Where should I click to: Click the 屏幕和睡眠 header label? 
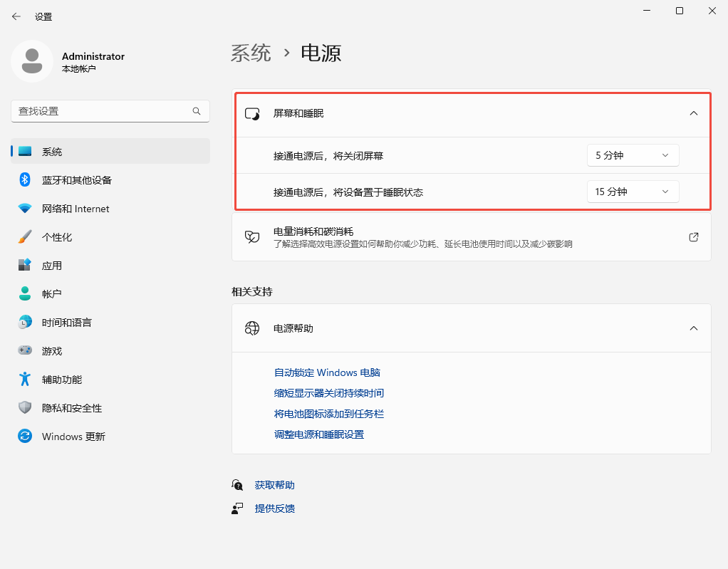click(x=298, y=113)
